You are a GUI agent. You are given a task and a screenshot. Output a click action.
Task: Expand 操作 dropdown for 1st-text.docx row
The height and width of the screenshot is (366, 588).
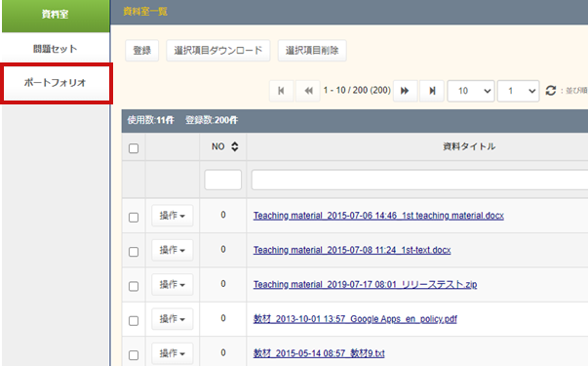173,250
